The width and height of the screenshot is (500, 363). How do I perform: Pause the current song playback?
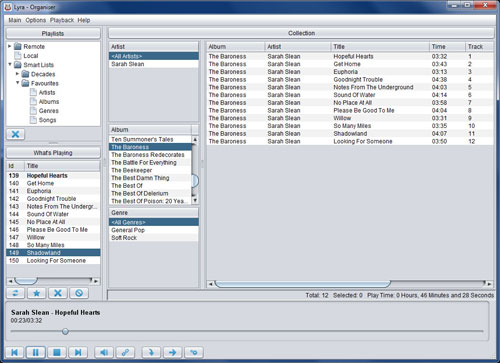click(x=36, y=352)
